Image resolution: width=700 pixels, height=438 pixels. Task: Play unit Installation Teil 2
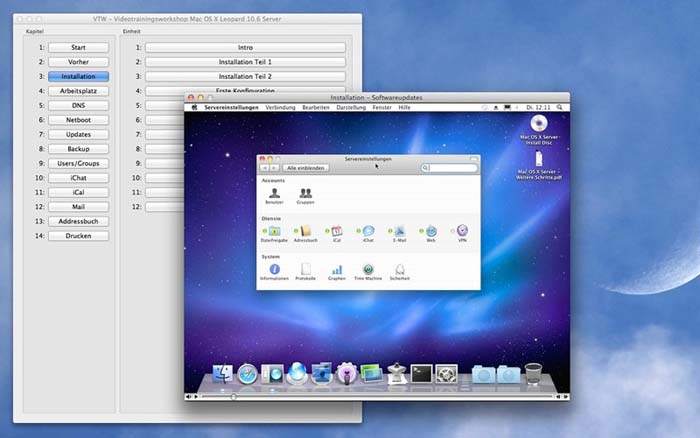coord(245,76)
